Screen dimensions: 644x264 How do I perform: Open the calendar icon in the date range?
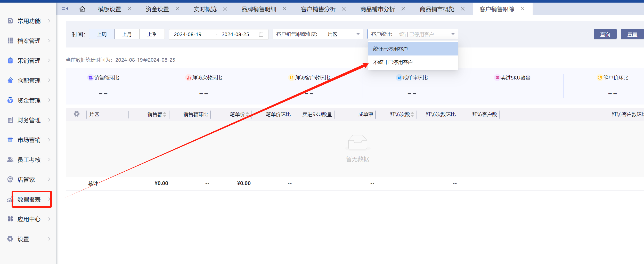[261, 34]
